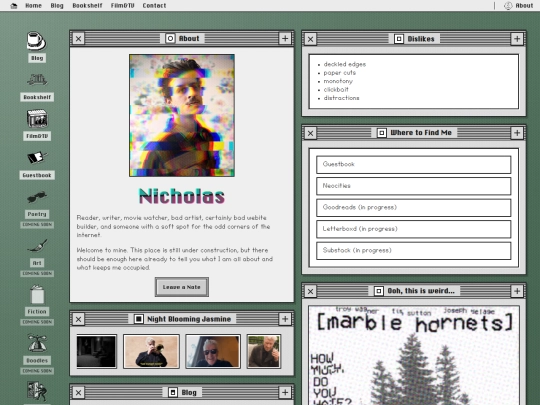Click the About user icon at top right
Image resolution: width=540 pixels, height=405 pixels.
508,6
